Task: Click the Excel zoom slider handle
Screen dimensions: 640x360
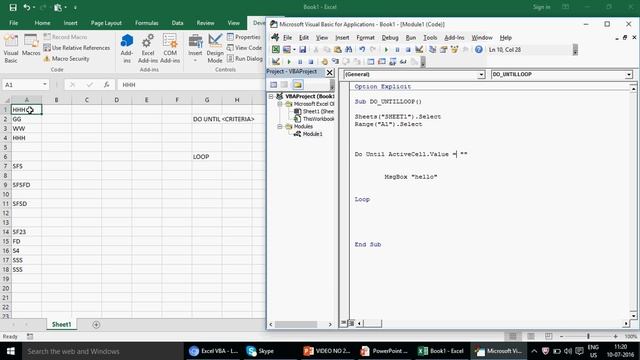Action: [588, 336]
